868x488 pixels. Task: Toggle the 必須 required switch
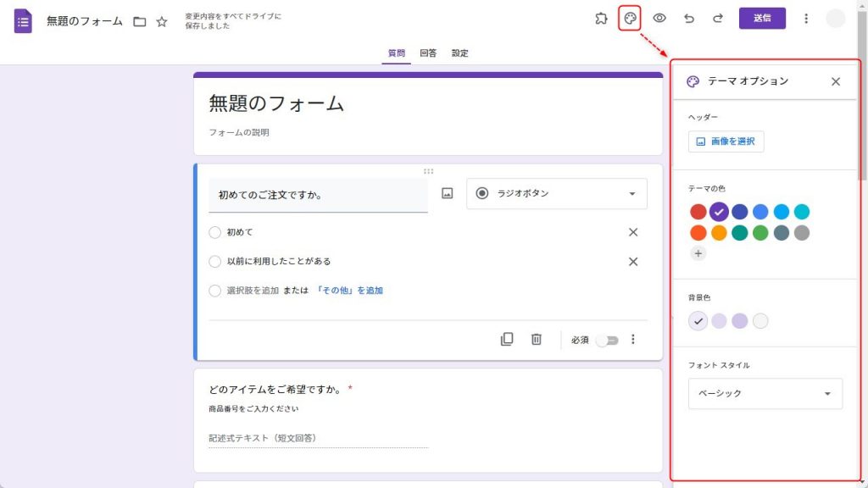[x=607, y=341]
